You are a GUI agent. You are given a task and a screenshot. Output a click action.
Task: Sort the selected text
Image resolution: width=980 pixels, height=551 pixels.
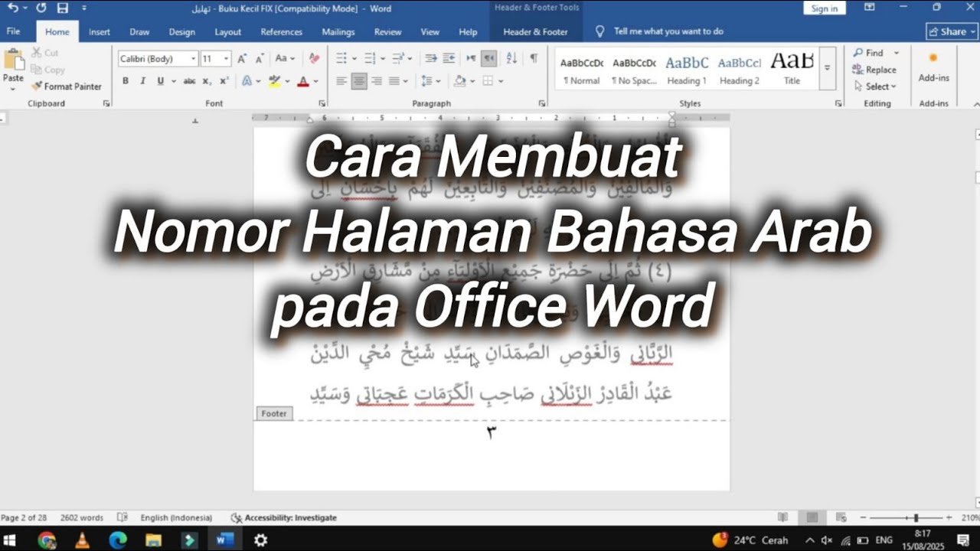point(511,58)
